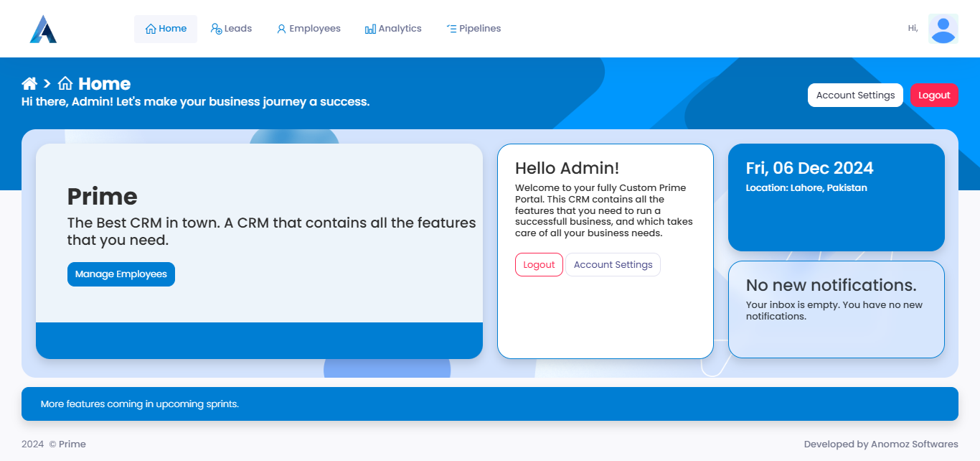Click the house icon on Home tab
This screenshot has height=461, width=980.
pyautogui.click(x=151, y=29)
